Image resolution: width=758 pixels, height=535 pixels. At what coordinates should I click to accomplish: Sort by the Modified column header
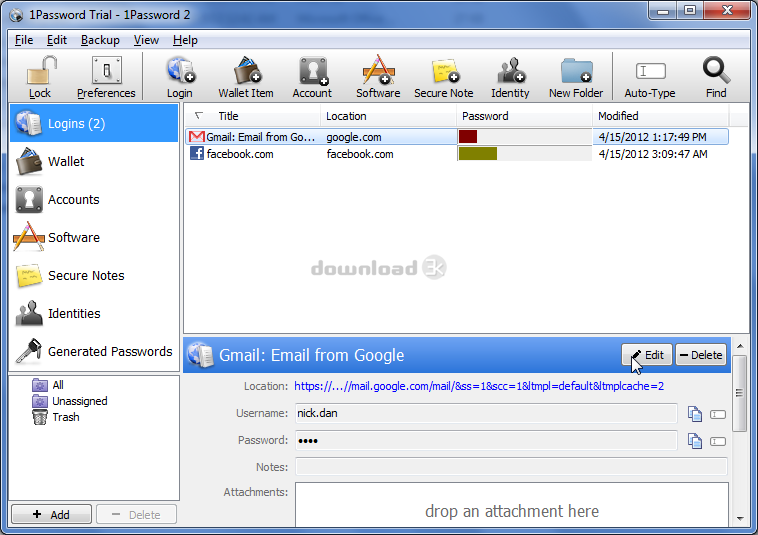click(660, 116)
